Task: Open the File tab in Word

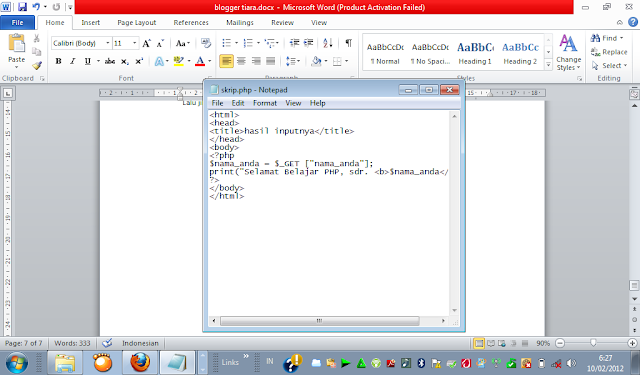Action: click(17, 22)
